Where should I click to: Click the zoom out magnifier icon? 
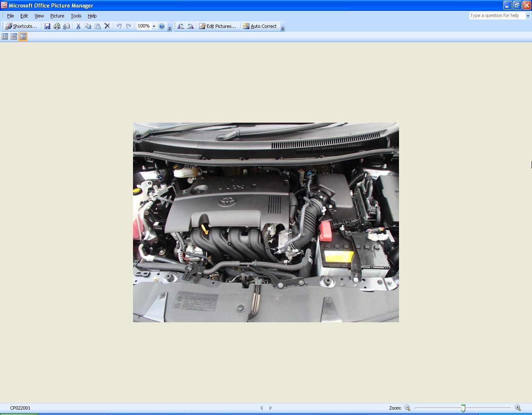(x=407, y=408)
